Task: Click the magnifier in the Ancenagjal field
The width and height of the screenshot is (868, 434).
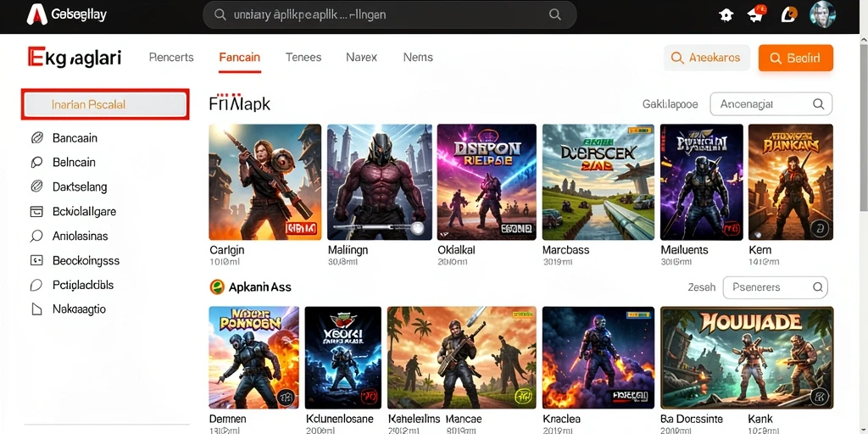Action: coord(818,103)
